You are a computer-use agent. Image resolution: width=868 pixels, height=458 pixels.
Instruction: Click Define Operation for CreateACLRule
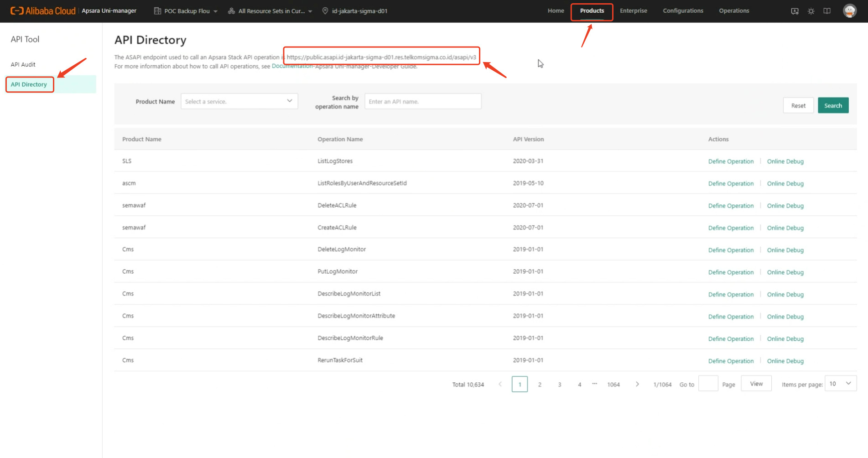point(731,228)
